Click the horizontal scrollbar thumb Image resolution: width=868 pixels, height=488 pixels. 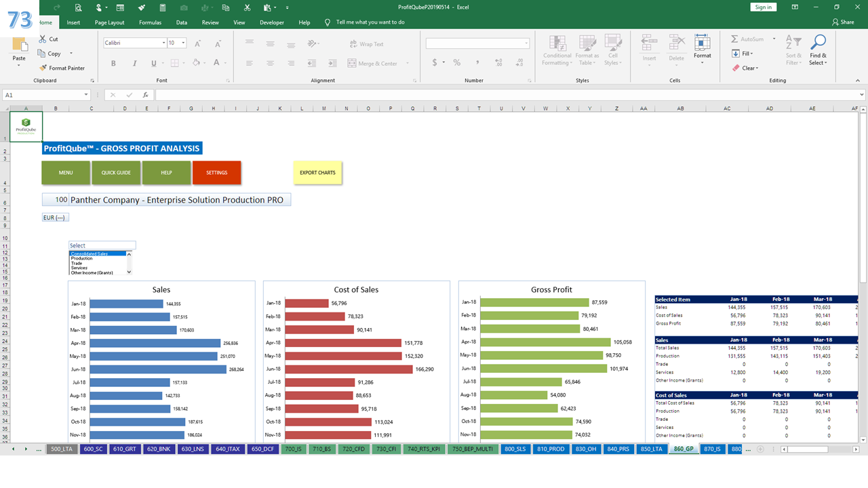(x=808, y=449)
